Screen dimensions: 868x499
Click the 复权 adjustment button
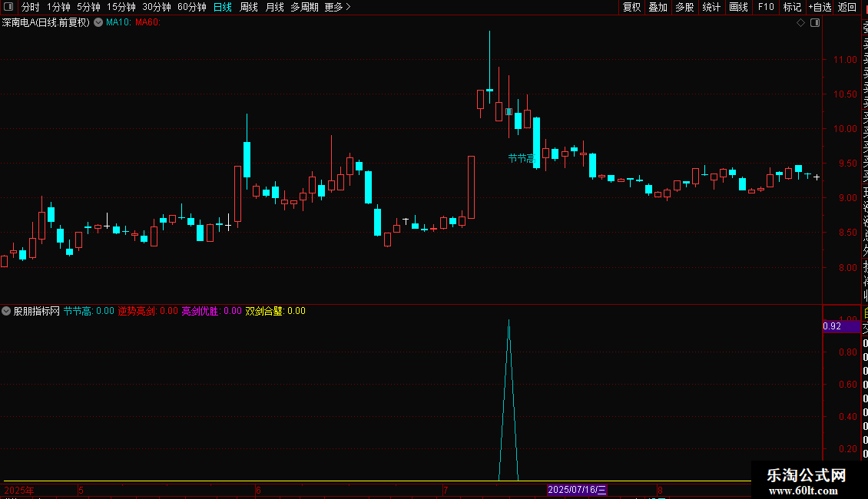pyautogui.click(x=631, y=7)
